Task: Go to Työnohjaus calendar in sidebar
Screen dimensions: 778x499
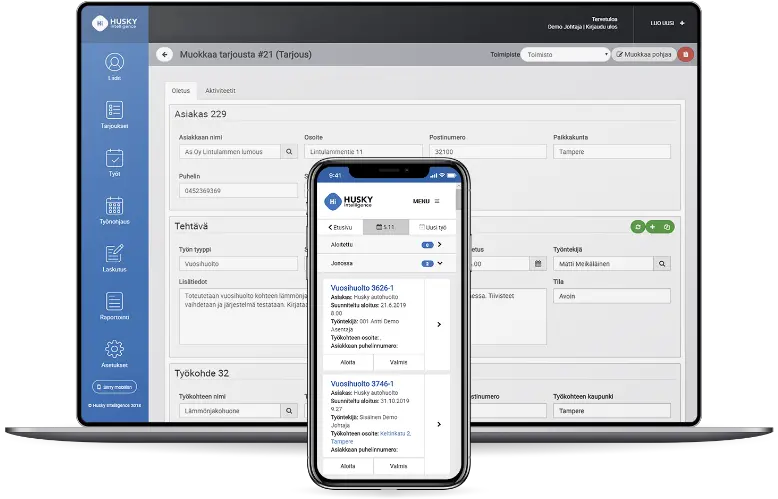Action: tap(114, 209)
